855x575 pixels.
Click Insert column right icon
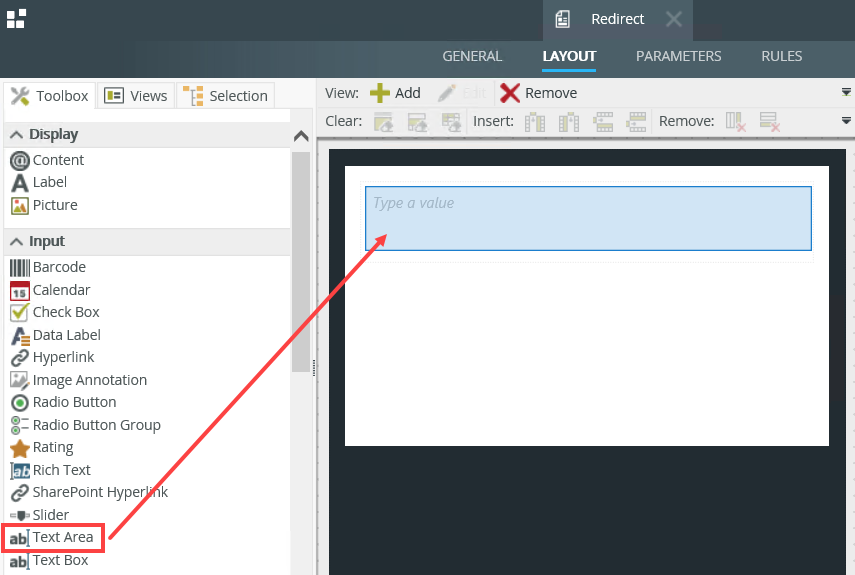(569, 122)
